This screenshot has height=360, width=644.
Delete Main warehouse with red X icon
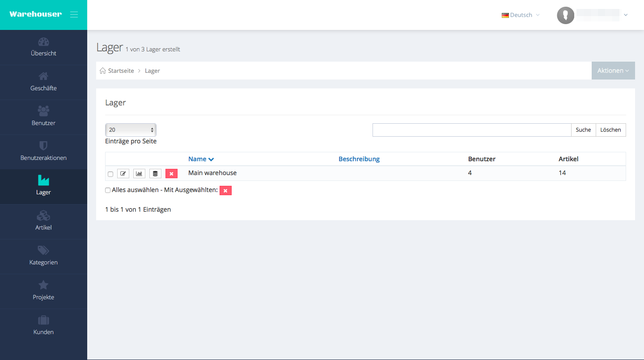click(x=171, y=173)
